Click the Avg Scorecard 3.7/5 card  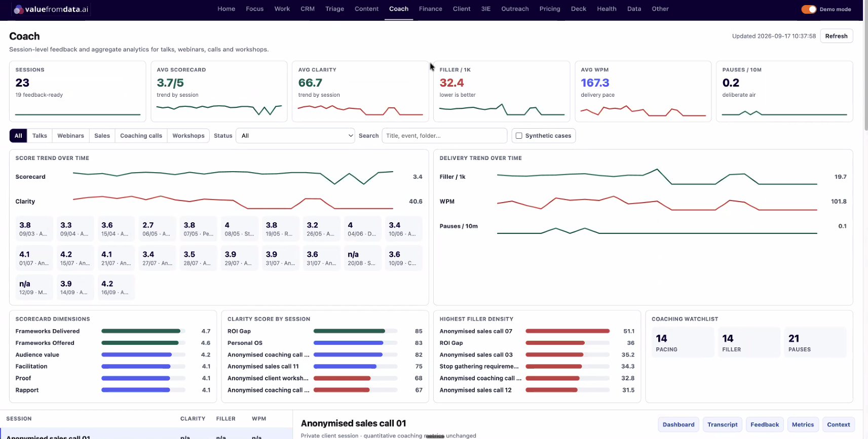click(x=219, y=92)
